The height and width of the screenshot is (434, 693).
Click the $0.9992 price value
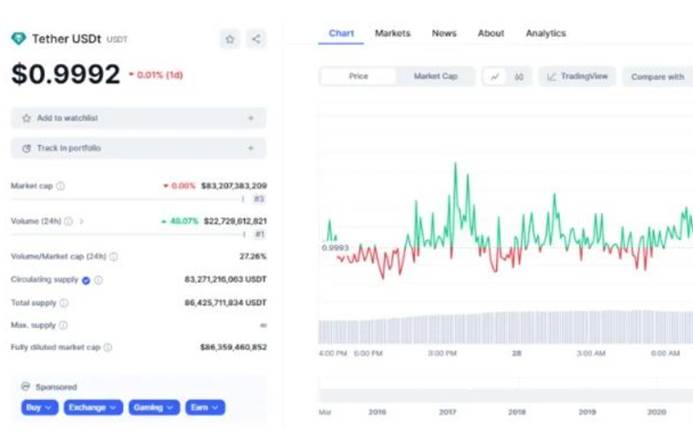tap(65, 74)
